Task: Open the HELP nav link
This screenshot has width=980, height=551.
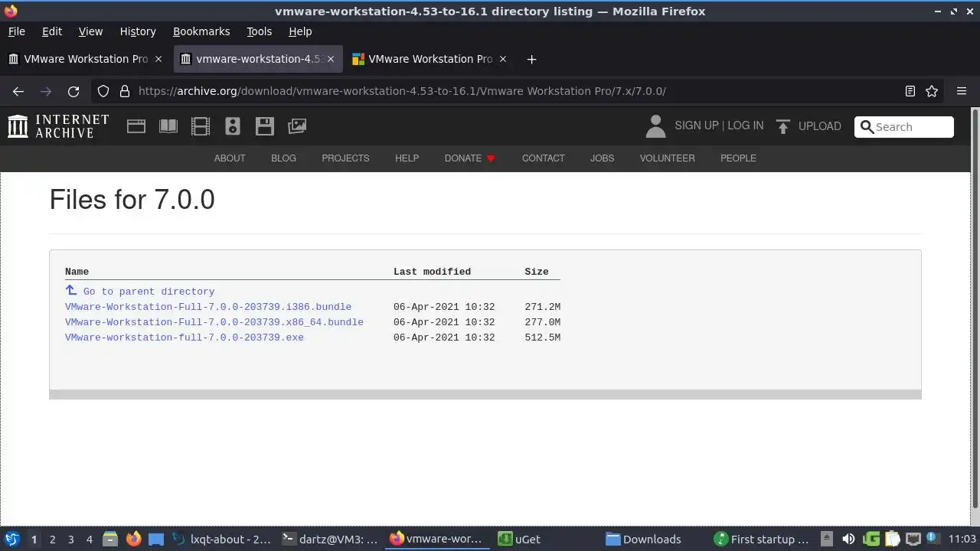Action: point(407,158)
